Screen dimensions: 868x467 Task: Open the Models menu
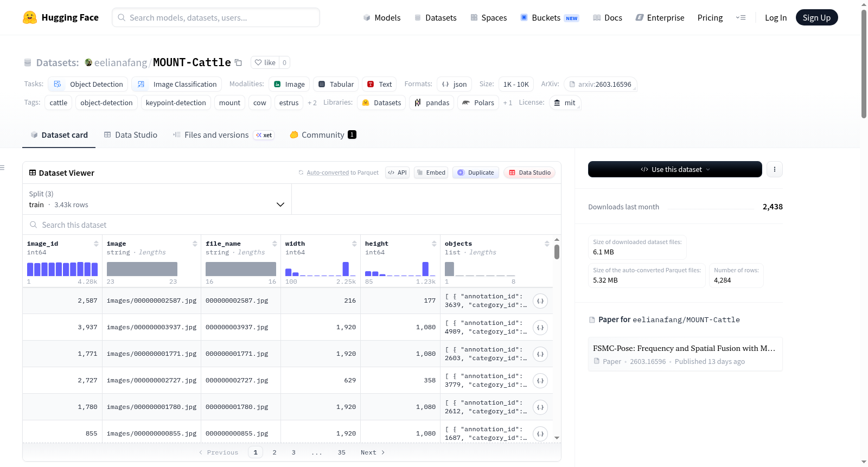(382, 17)
